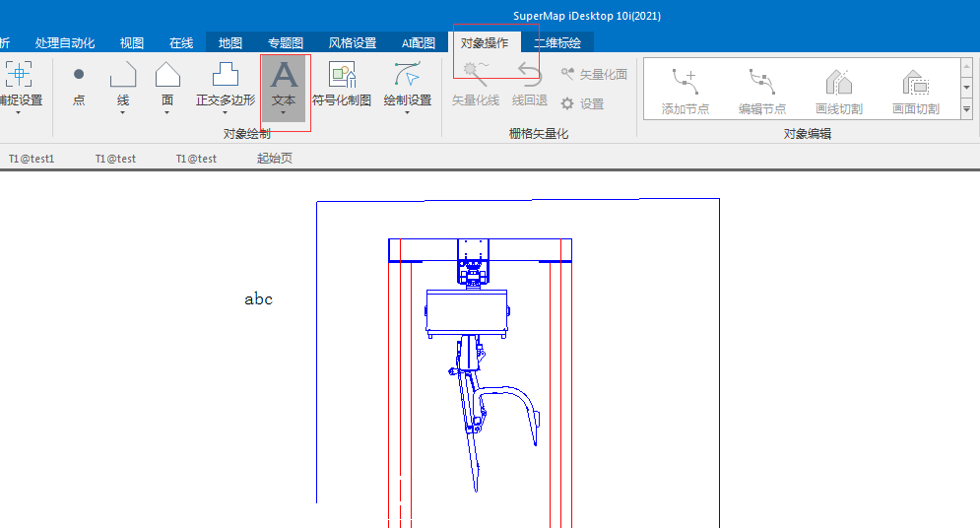
Task: Click the vectorize region (矢量化面) tool
Action: tap(594, 74)
